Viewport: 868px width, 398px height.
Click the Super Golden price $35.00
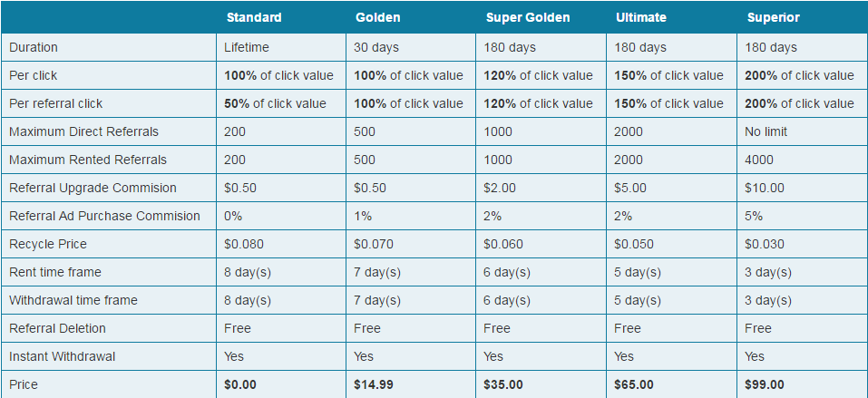click(502, 384)
